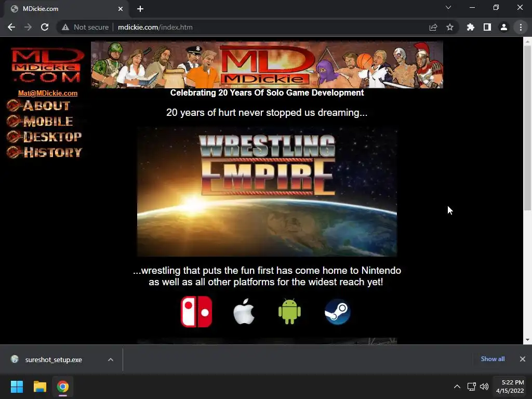
Task: Click the MDickie.com logo in sidebar
Action: coord(47,65)
